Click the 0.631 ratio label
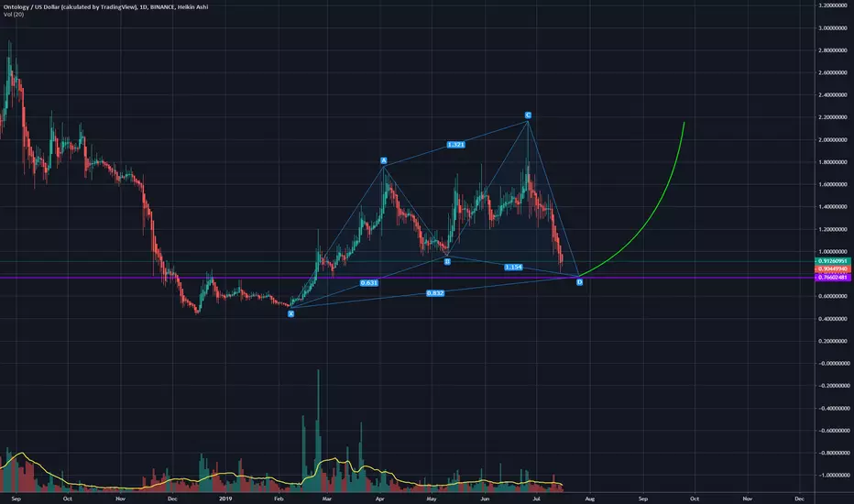 click(x=369, y=283)
